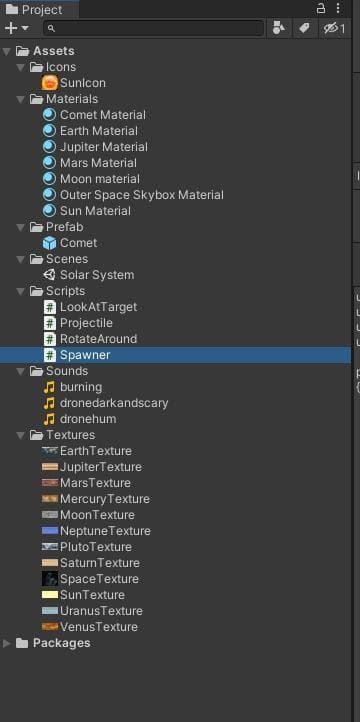The image size is (360, 722).
Task: Collapse the Prefab folder arrow
Action: [x=20, y=227]
